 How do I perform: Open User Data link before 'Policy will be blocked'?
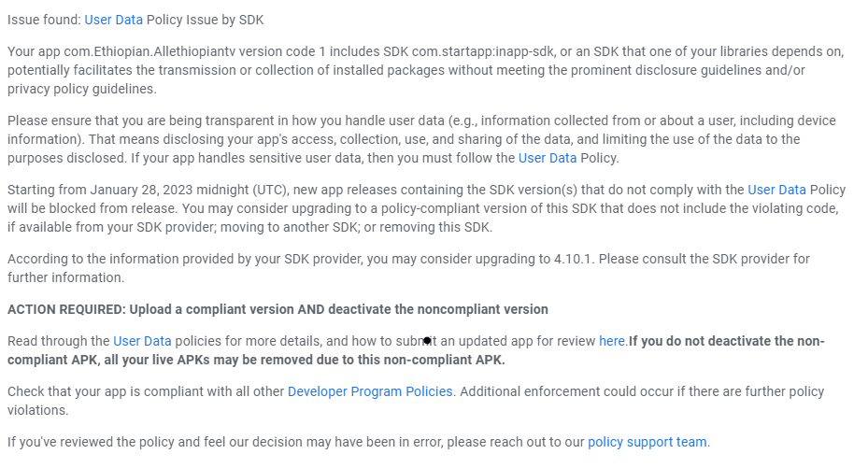pyautogui.click(x=776, y=190)
